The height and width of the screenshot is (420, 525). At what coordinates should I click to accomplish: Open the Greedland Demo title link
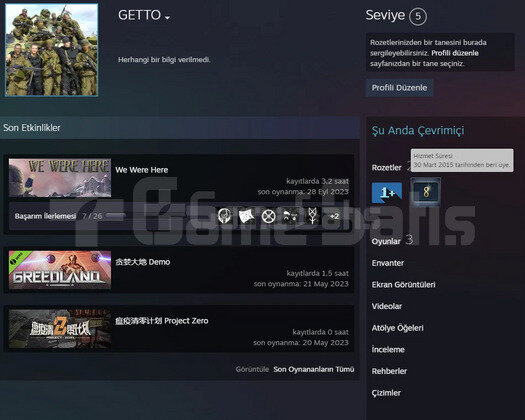click(x=143, y=262)
